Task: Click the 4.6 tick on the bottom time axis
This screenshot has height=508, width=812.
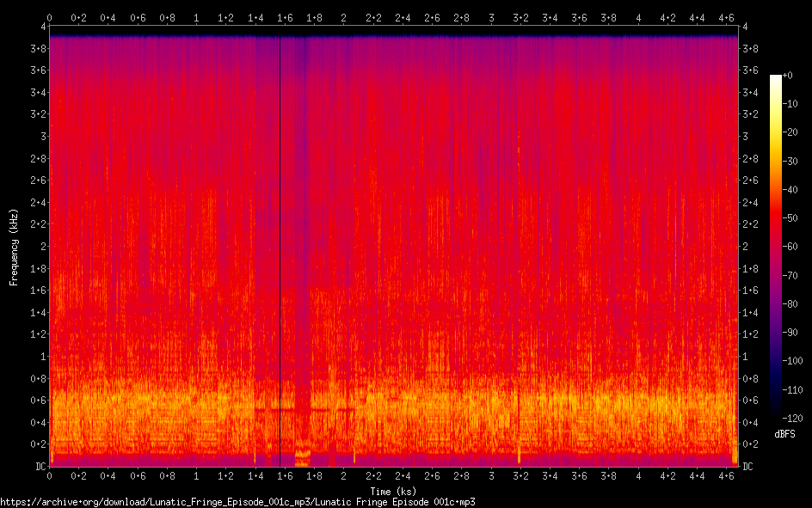Action: 726,475
